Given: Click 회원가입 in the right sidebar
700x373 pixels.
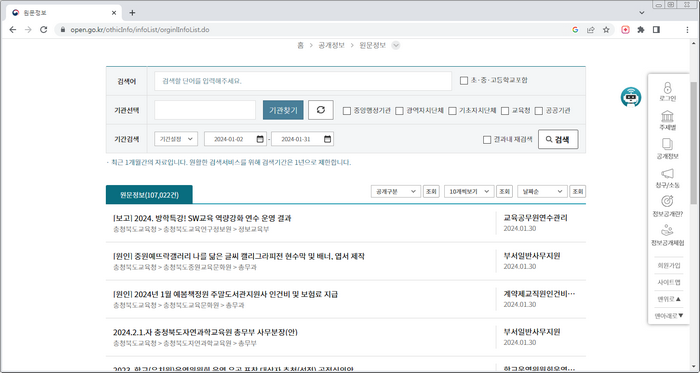Looking at the screenshot, I should click(668, 265).
